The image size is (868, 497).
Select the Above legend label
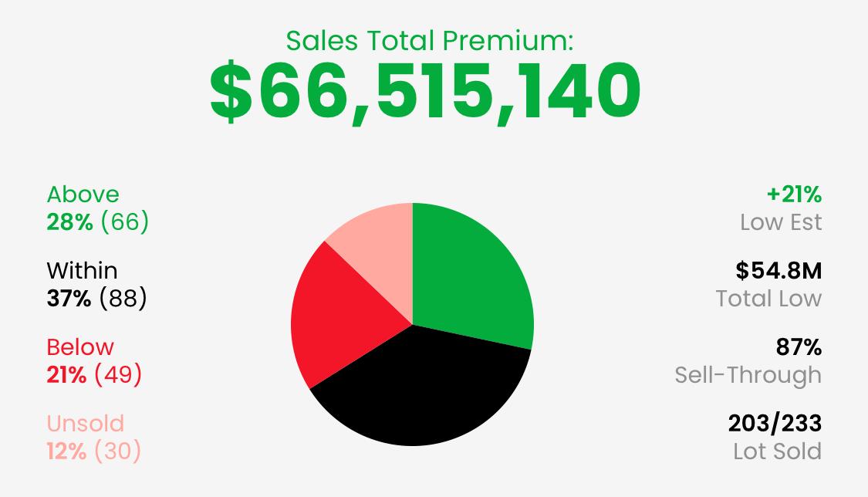click(x=83, y=194)
